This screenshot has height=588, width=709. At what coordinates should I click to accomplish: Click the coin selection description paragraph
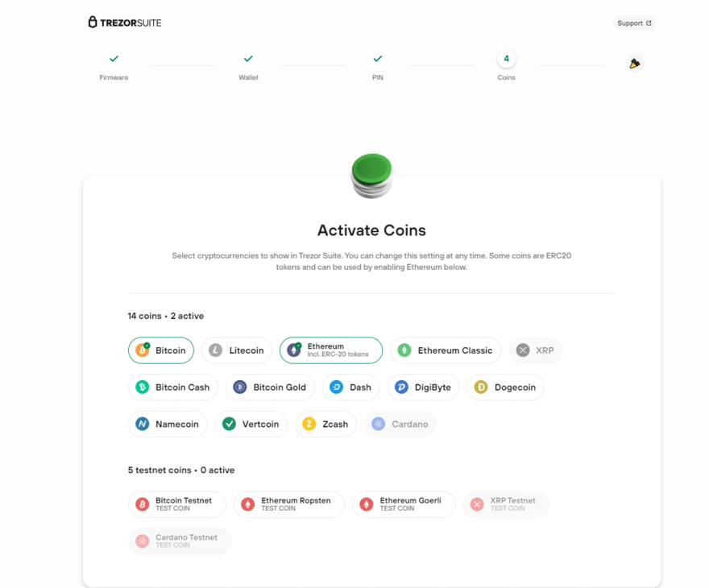(371, 261)
